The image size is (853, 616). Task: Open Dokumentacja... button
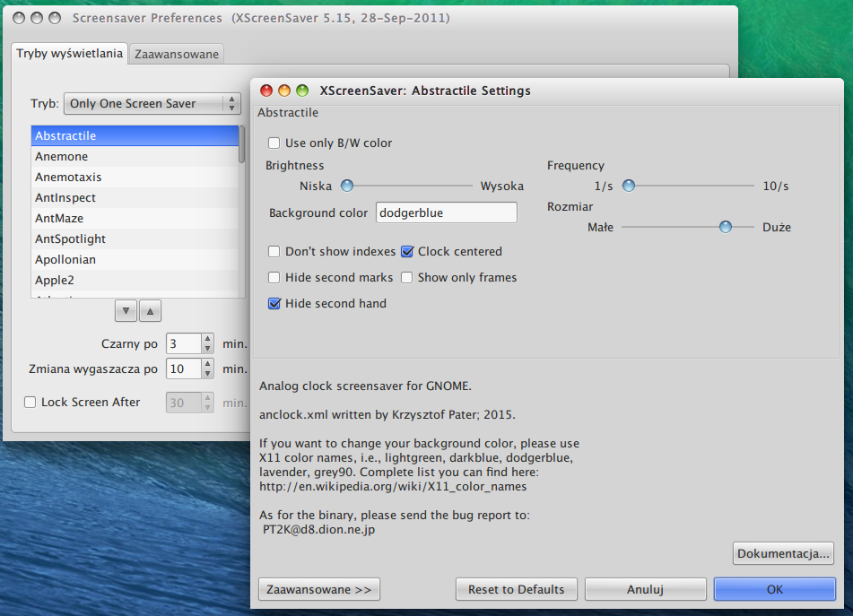783,553
